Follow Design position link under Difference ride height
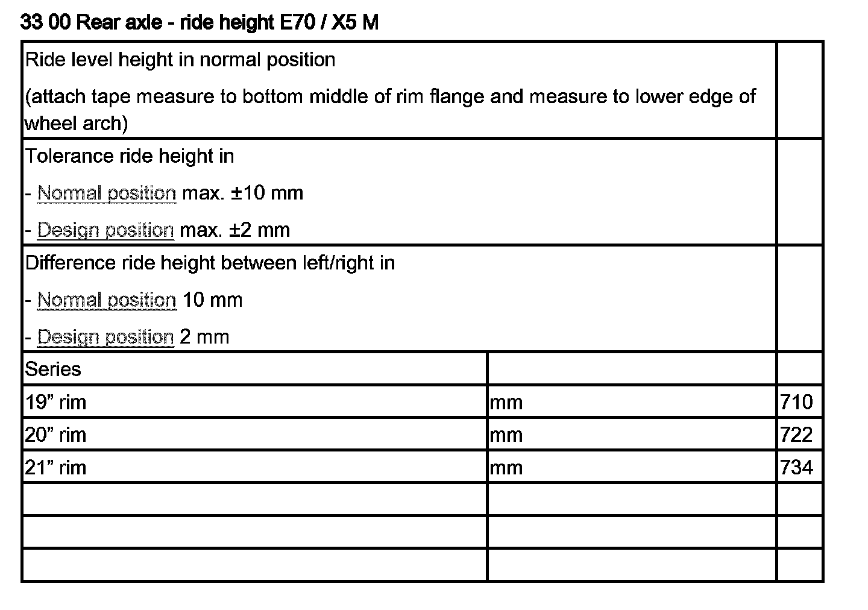The image size is (868, 610). 105,337
